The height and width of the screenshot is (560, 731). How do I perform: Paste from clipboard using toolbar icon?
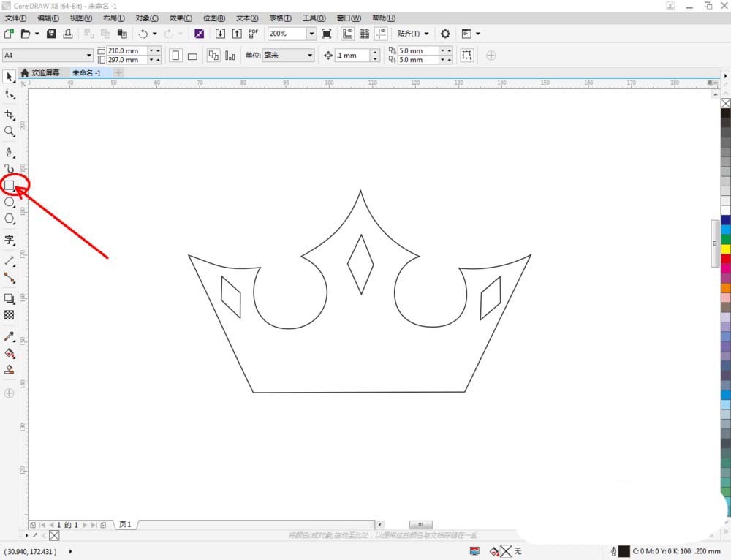coord(122,34)
